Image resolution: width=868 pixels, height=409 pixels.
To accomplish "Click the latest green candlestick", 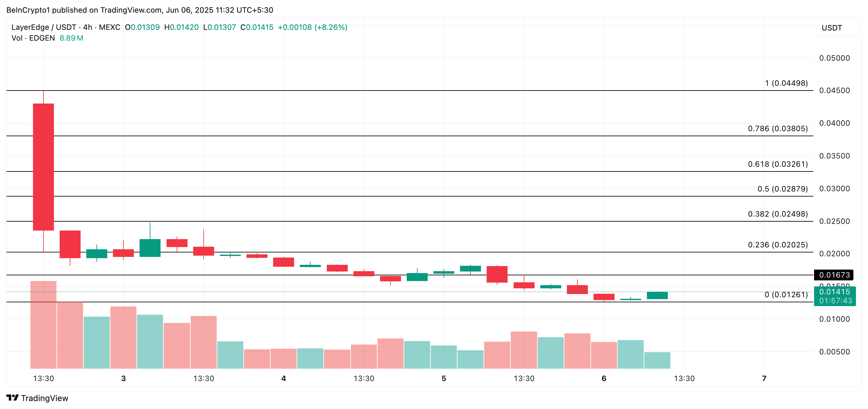I will click(657, 295).
